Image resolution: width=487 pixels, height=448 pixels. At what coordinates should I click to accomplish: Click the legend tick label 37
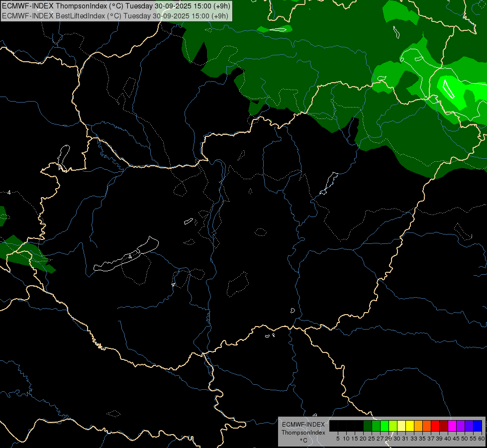click(431, 439)
